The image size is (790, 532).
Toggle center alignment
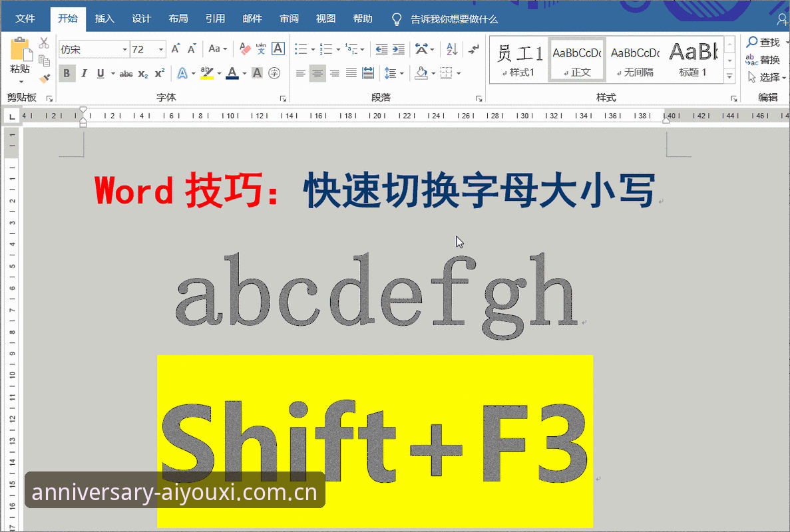317,74
